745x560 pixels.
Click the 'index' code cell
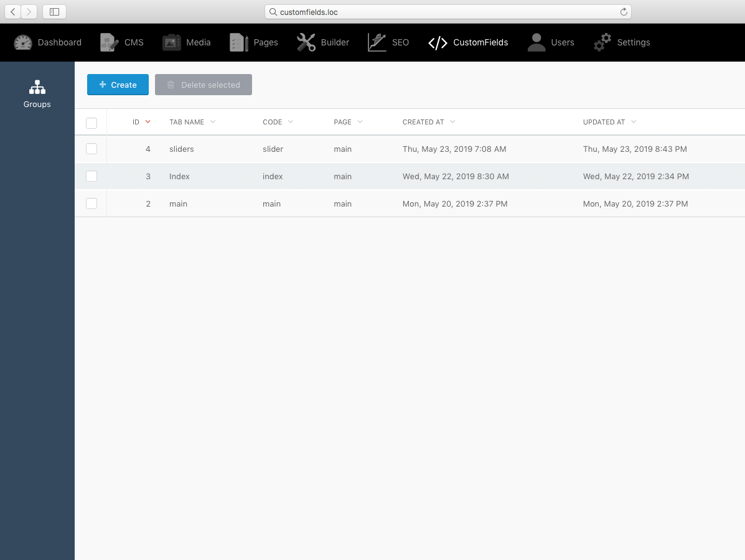273,176
